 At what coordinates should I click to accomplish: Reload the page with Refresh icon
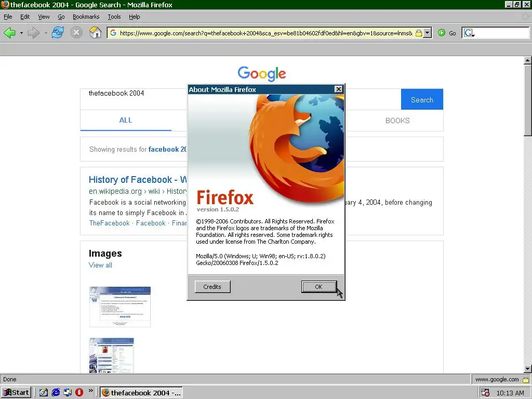58,33
